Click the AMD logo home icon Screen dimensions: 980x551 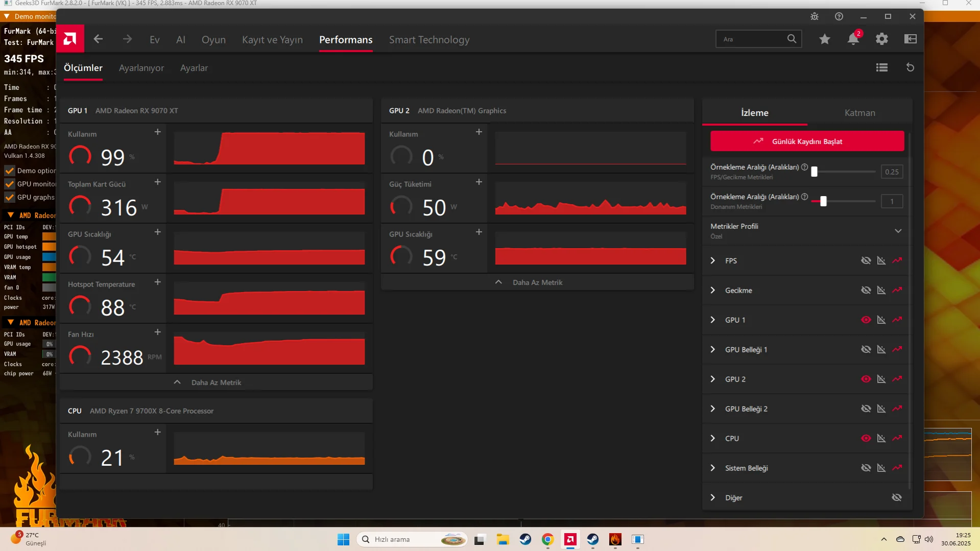tap(70, 39)
